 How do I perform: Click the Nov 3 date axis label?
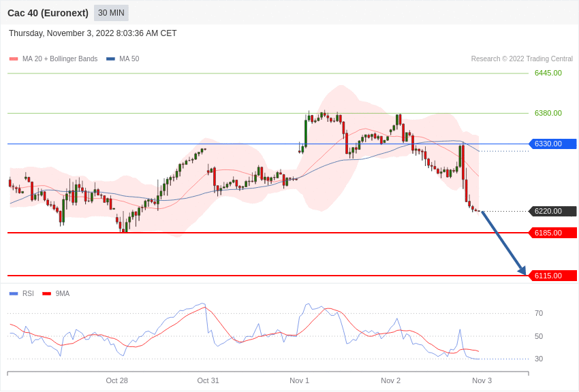pos(482,380)
